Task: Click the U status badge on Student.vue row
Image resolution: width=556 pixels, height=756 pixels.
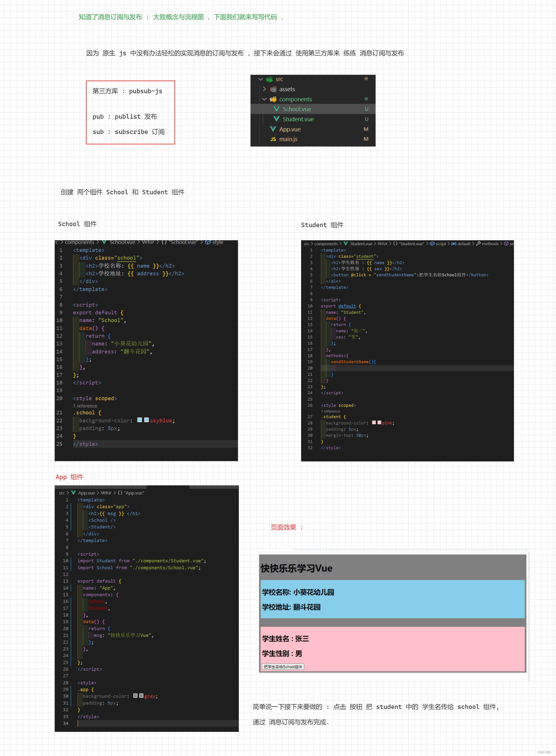Action: 367,119
